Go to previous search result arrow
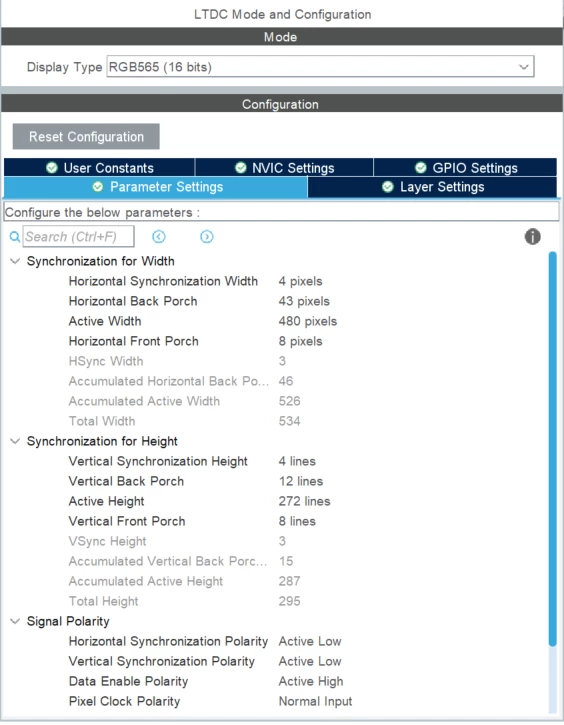This screenshot has height=725, width=564. click(159, 237)
